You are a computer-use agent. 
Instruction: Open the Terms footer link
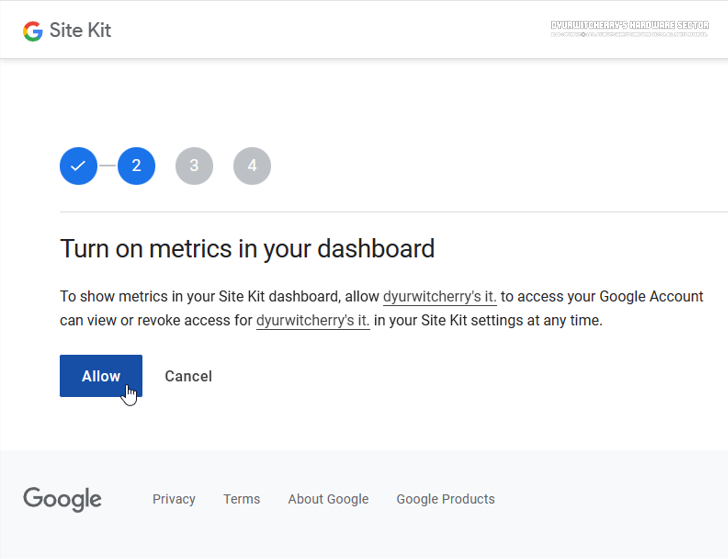(241, 499)
